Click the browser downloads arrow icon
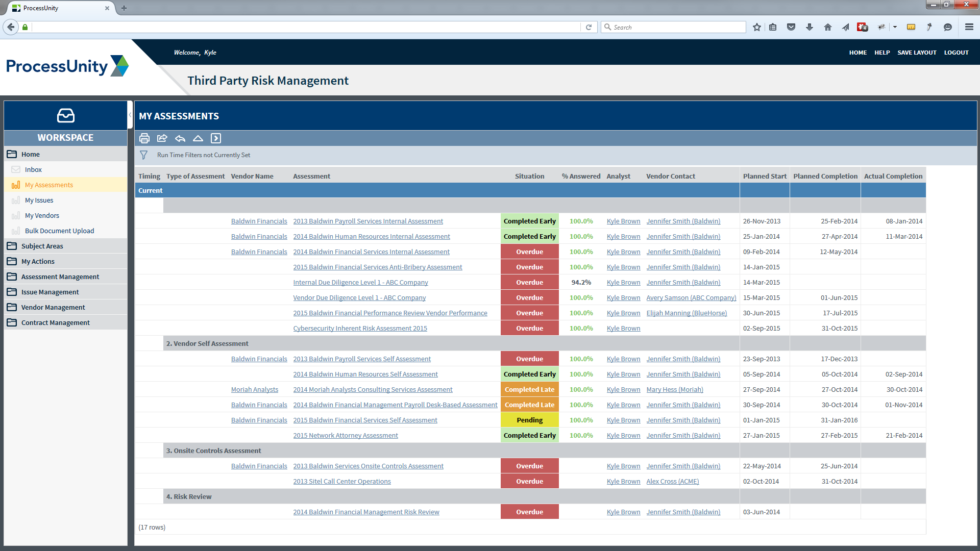 click(810, 27)
